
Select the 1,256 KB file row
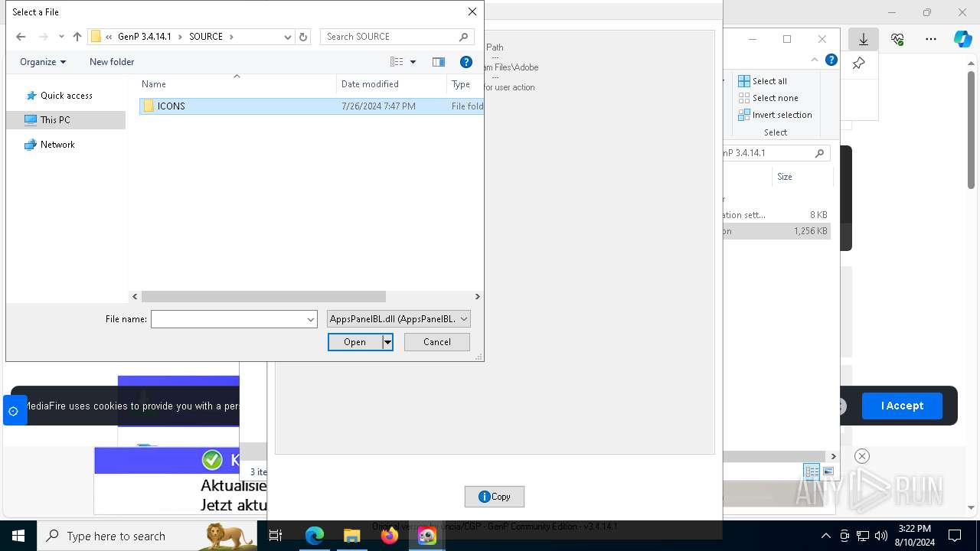[776, 231]
